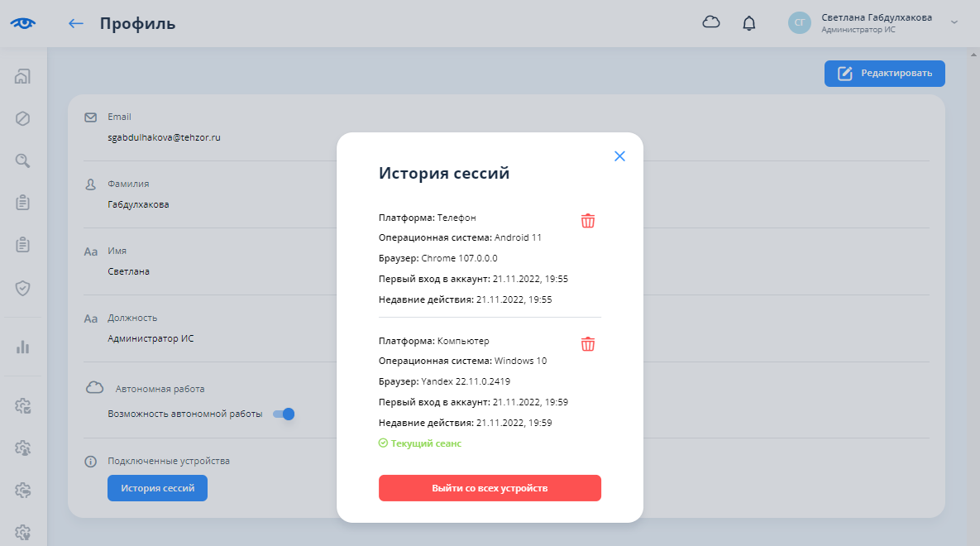The height and width of the screenshot is (546, 980).
Task: Delete the Windows 10 computer session
Action: tap(587, 344)
